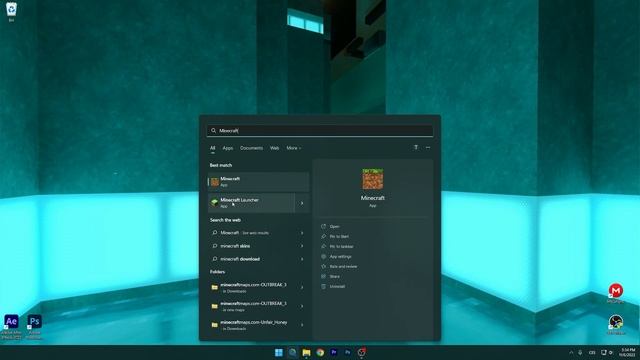Open File Explorer from the taskbar
The image size is (640, 360).
tap(307, 353)
